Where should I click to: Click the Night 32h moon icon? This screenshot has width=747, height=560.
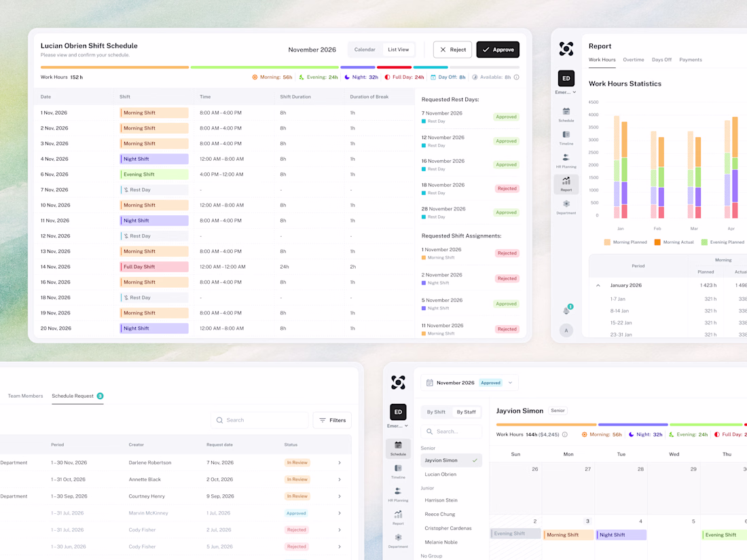(347, 77)
